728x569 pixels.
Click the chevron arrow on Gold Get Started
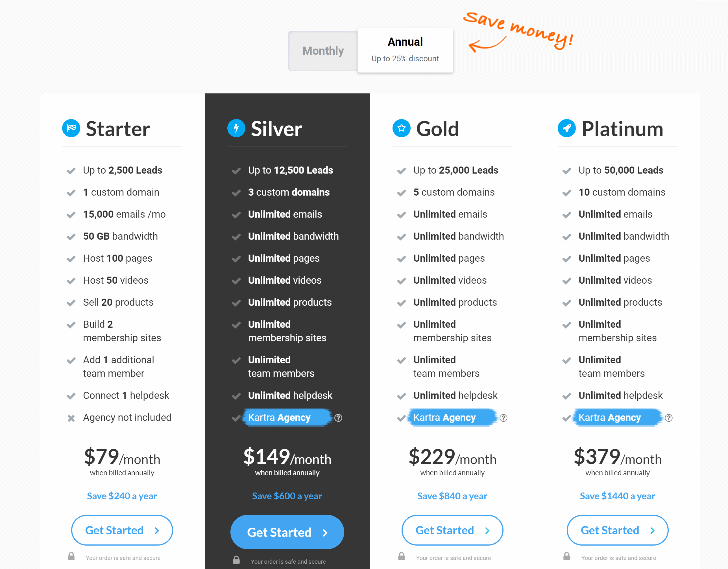[487, 530]
